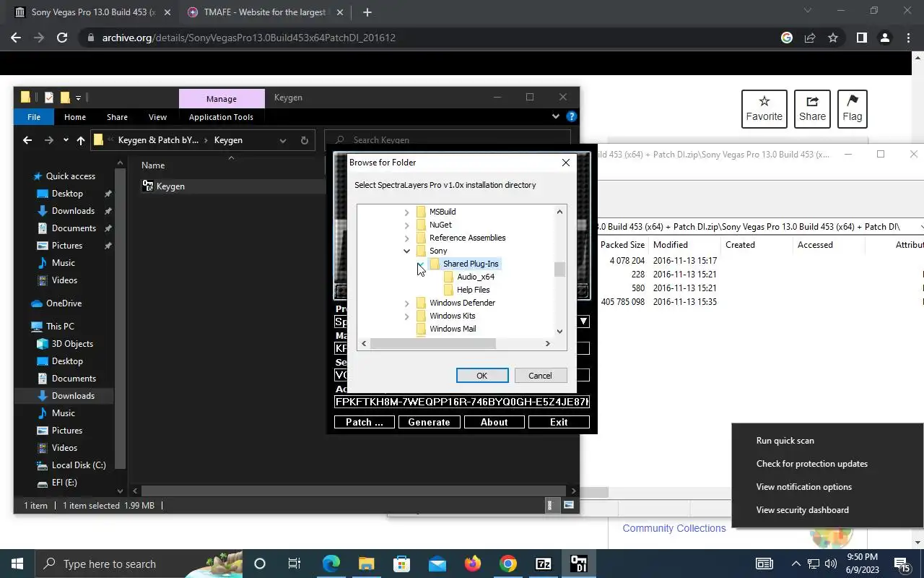
Task: Switch Explorer to large icons view
Action: click(569, 505)
